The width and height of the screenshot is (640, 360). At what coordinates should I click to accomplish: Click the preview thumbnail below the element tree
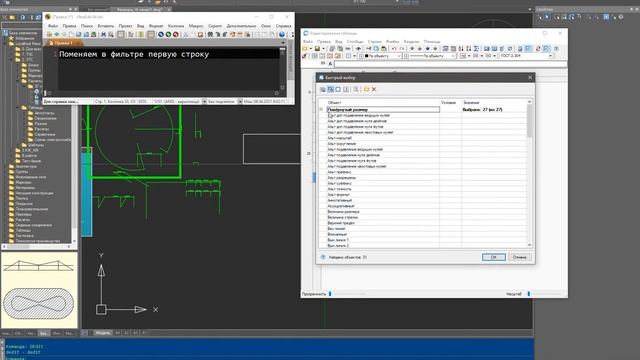click(39, 290)
